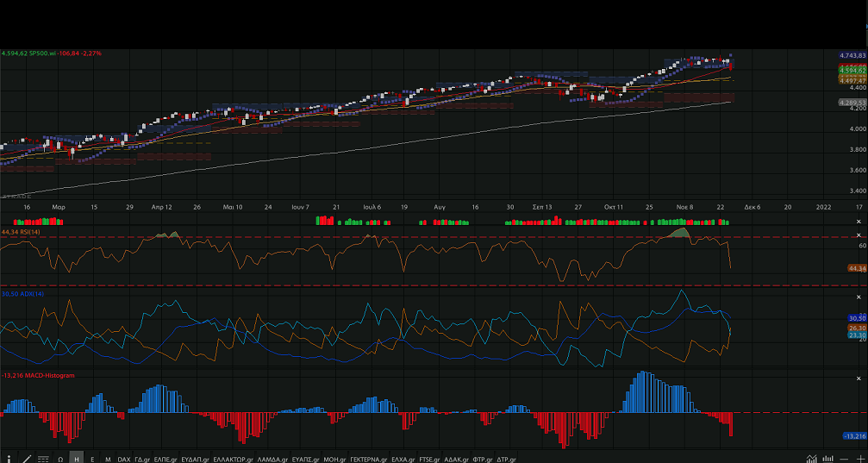Click the chart type icon at bottom right

[813, 459]
